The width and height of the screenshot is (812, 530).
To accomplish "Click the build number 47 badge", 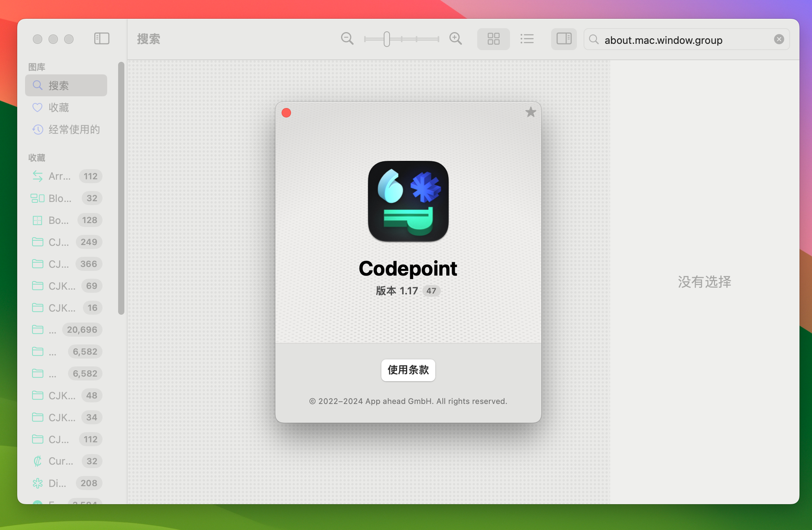I will click(x=431, y=291).
